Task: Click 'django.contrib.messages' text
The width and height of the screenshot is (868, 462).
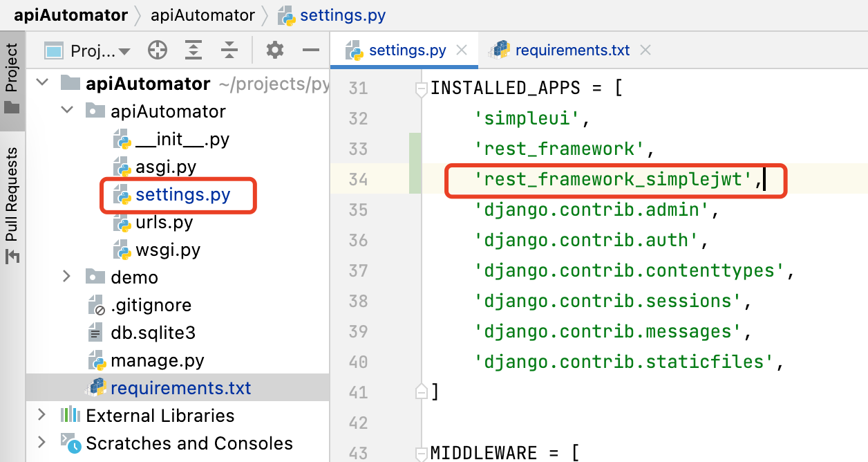Action: 607,332
